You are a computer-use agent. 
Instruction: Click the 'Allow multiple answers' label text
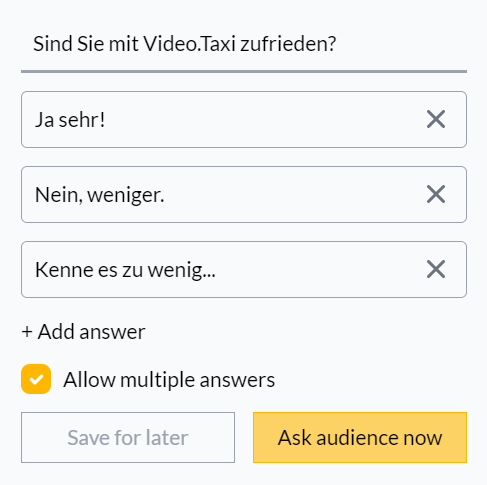point(169,380)
